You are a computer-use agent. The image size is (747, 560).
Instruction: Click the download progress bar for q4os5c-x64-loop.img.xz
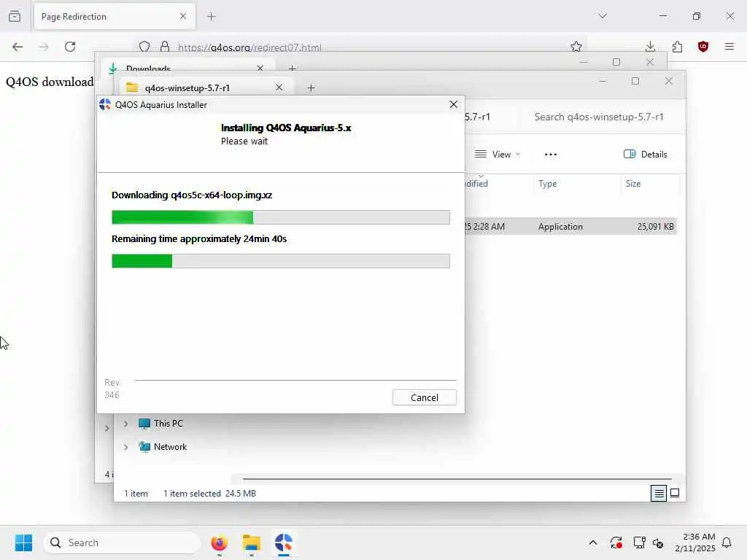(281, 217)
